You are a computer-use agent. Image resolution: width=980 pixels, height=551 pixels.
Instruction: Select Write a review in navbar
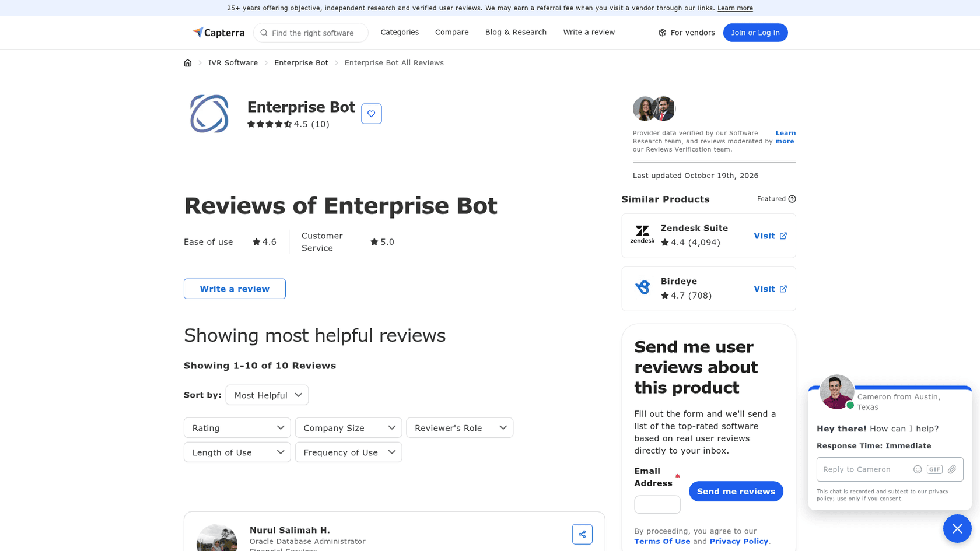pos(589,32)
